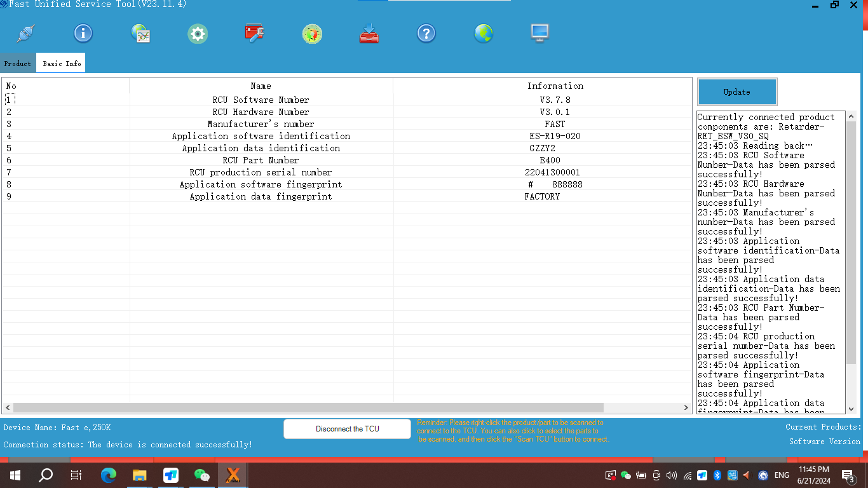Open the Bluetooth icon in system tray
This screenshot has width=868, height=488.
point(717,475)
